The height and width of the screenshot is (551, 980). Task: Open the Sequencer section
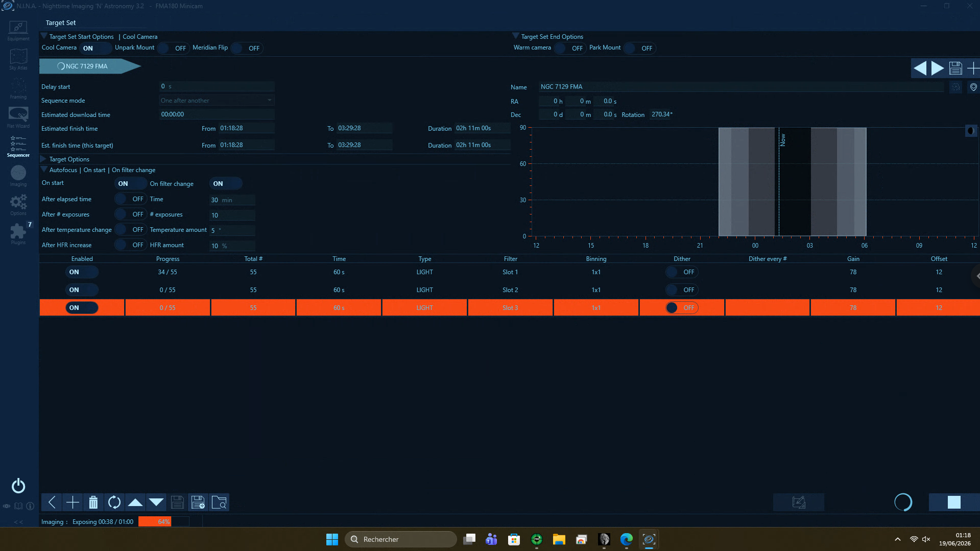pos(18,147)
